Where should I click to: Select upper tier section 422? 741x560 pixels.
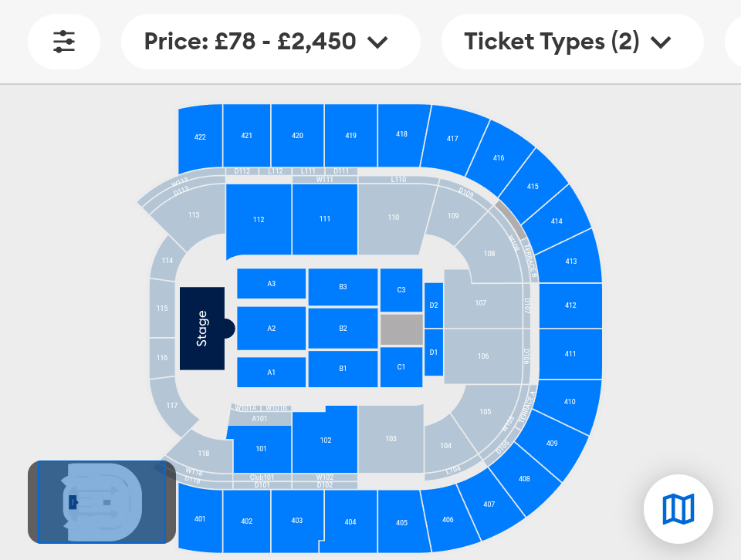click(x=200, y=137)
